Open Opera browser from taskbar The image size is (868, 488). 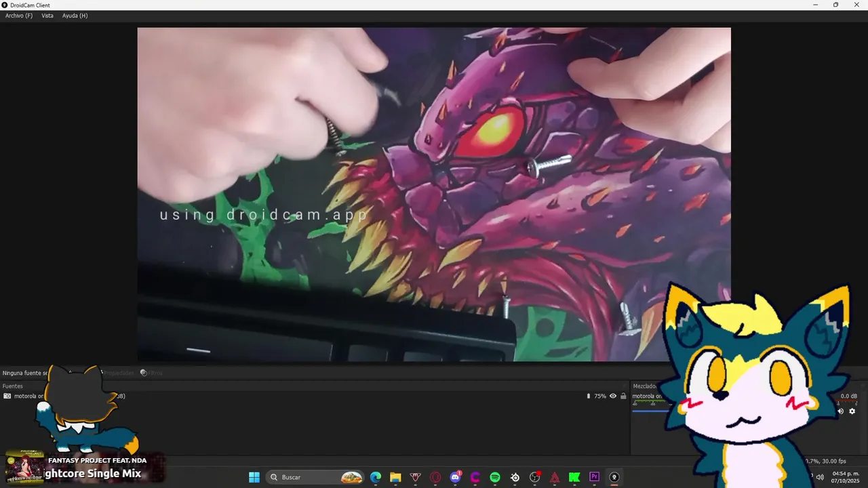pos(435,477)
